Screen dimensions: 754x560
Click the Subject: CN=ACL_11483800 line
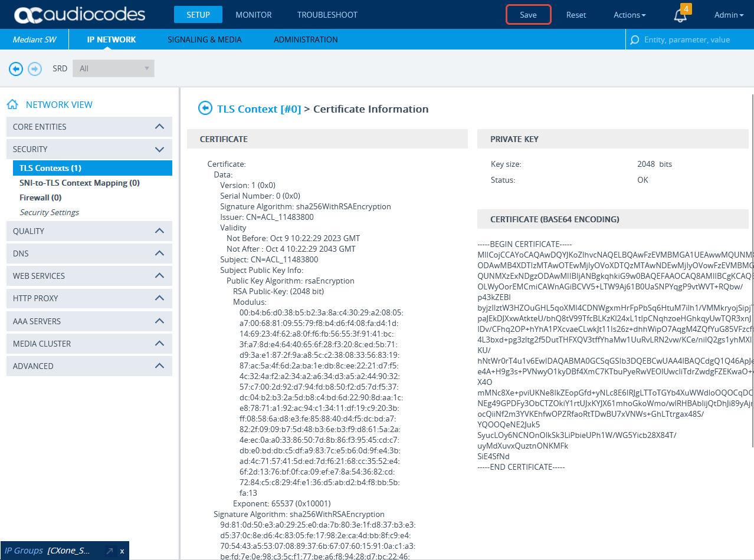(x=269, y=259)
